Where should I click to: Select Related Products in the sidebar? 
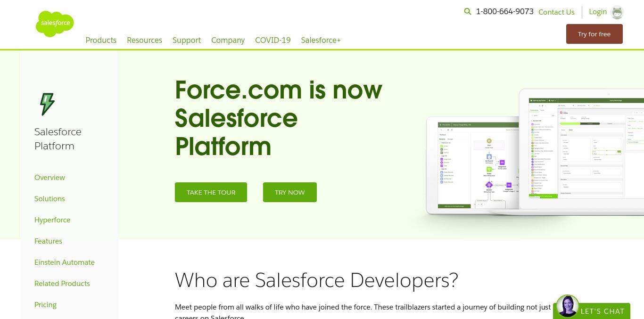pyautogui.click(x=62, y=284)
